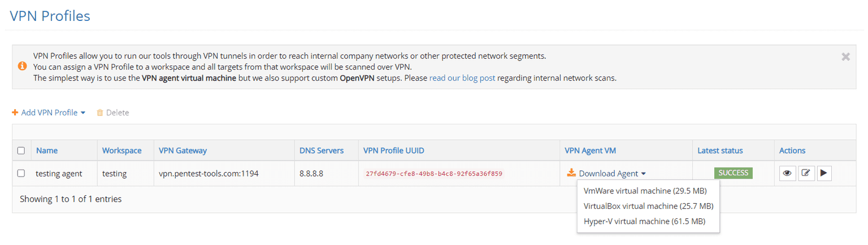
Task: Click the eye view icon in Actions
Action: pos(787,173)
